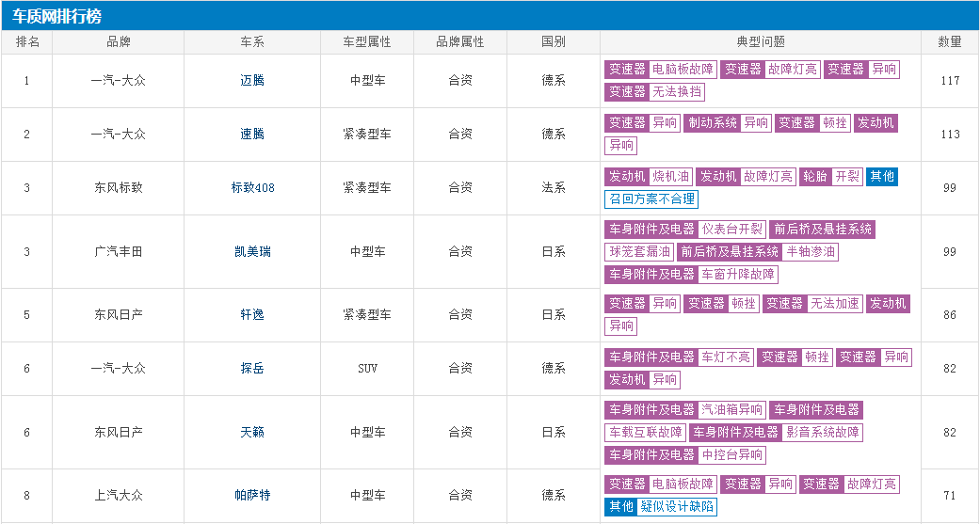Open the 帕萨特 car series link
The width and height of the screenshot is (980, 524).
252,495
